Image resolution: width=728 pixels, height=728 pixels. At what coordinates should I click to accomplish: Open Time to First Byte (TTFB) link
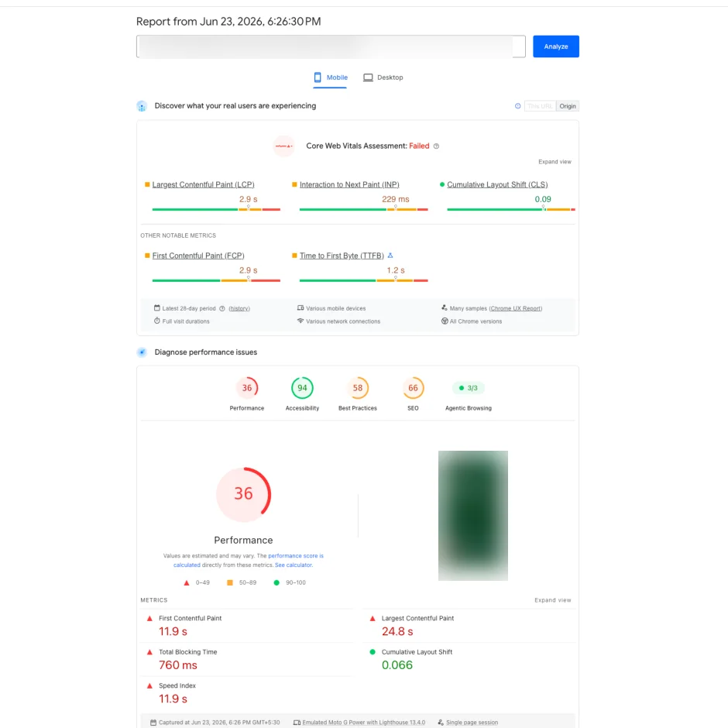coord(342,256)
